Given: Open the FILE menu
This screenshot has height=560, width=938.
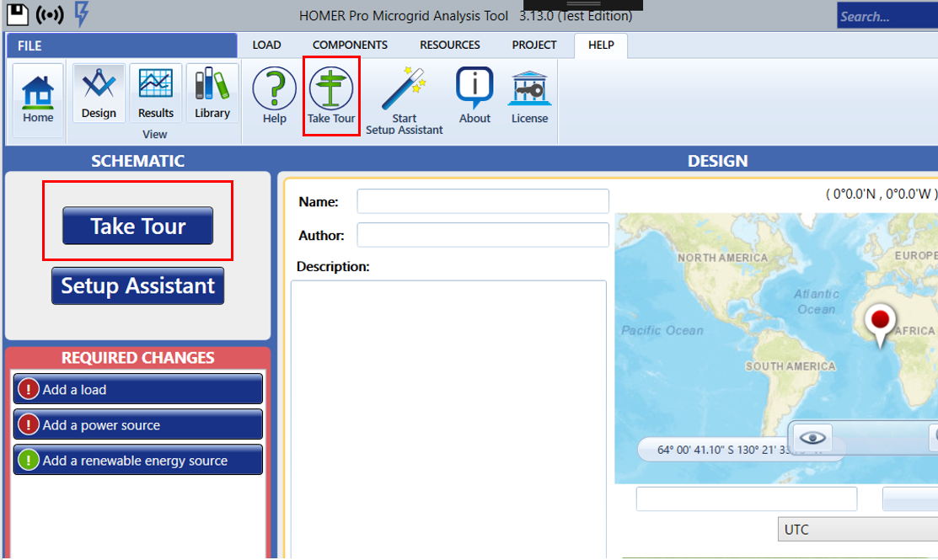Looking at the screenshot, I should [x=30, y=45].
